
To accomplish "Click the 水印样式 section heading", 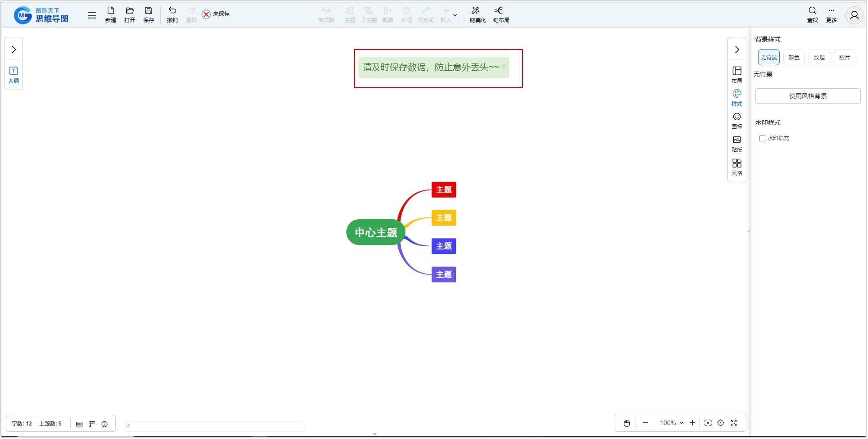I will click(768, 122).
